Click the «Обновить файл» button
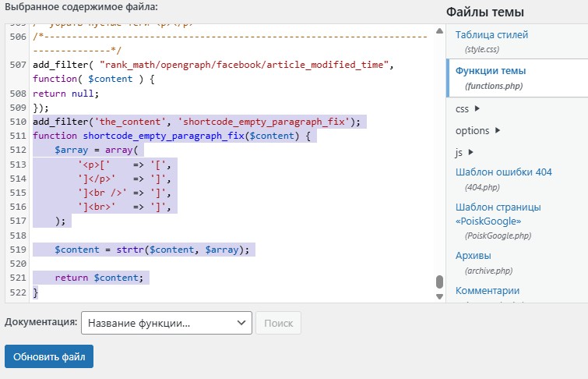 click(49, 357)
